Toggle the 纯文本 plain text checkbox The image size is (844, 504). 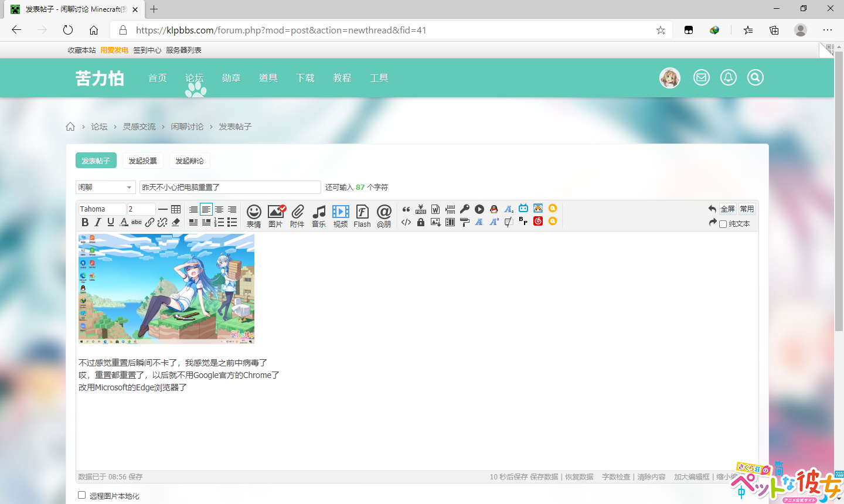tap(723, 224)
